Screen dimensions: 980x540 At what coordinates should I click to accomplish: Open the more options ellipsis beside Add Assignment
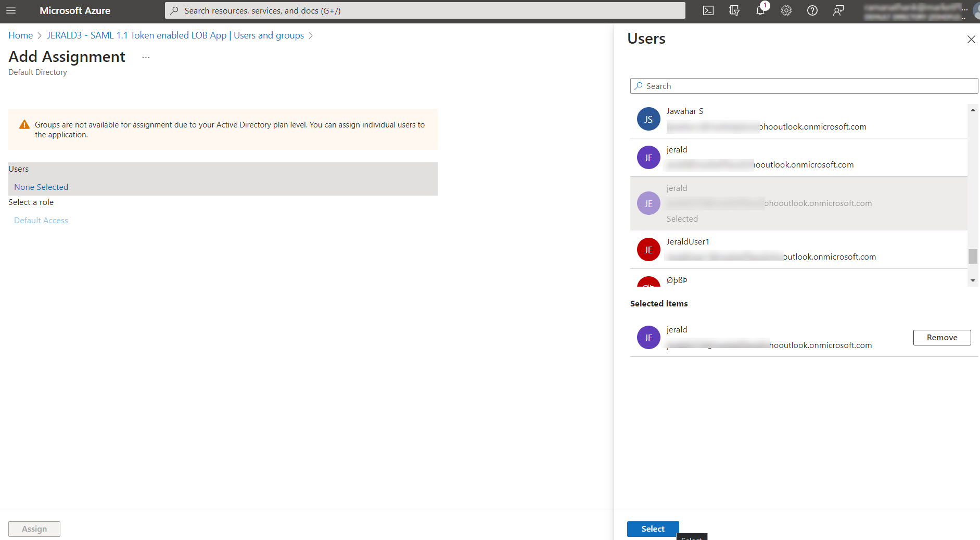(146, 57)
